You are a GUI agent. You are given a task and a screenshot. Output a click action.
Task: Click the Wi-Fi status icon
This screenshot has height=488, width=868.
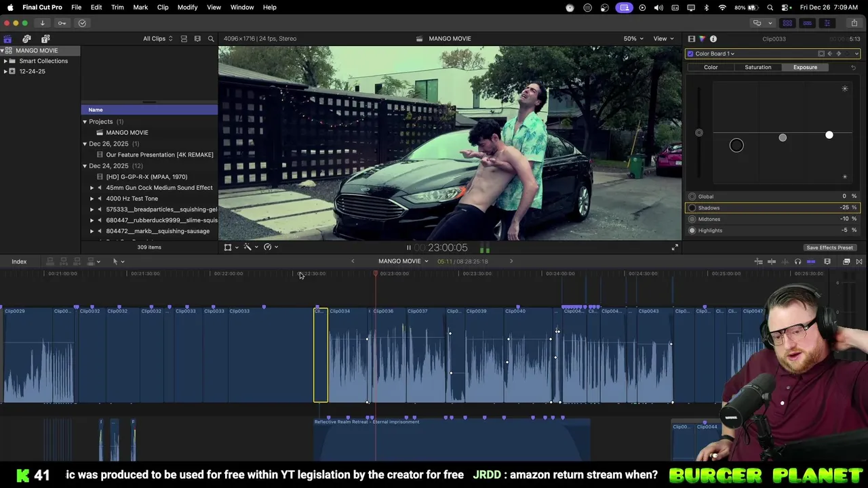coord(722,7)
